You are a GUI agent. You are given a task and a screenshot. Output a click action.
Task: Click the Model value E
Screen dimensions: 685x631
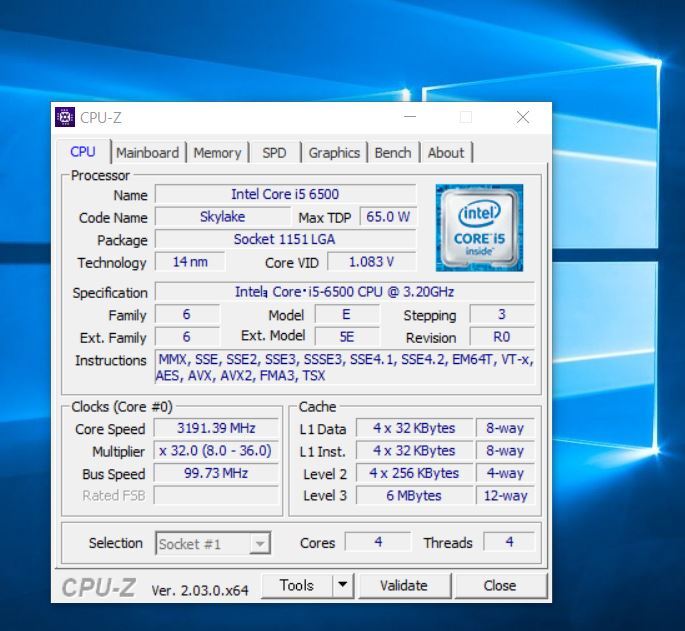347,314
